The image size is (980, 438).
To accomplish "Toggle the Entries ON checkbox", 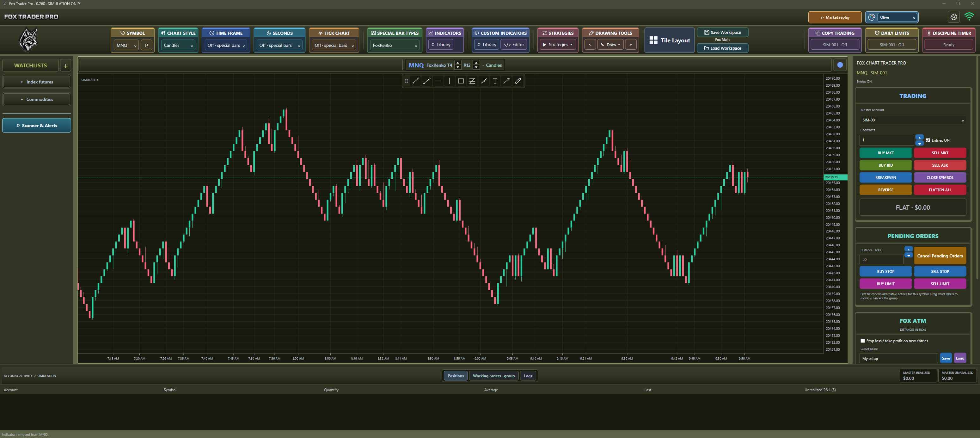I will point(928,140).
